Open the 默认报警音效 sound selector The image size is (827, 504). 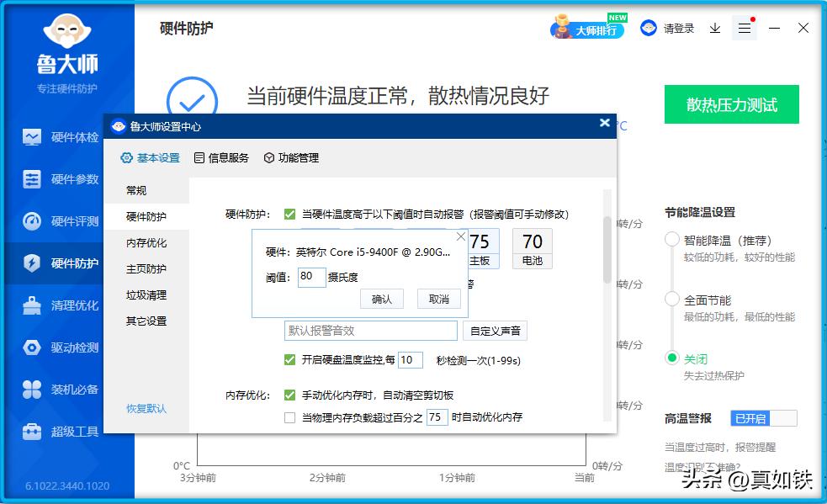click(x=370, y=331)
